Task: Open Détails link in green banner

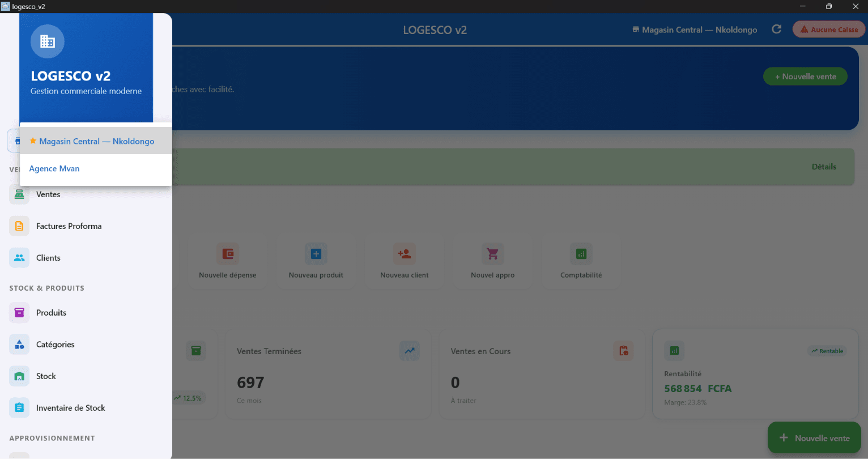Action: pyautogui.click(x=824, y=167)
